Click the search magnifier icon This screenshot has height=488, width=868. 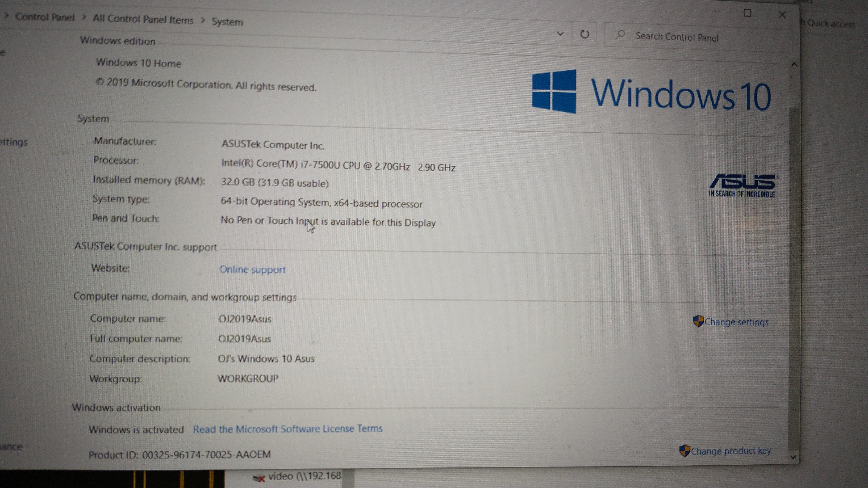click(620, 35)
